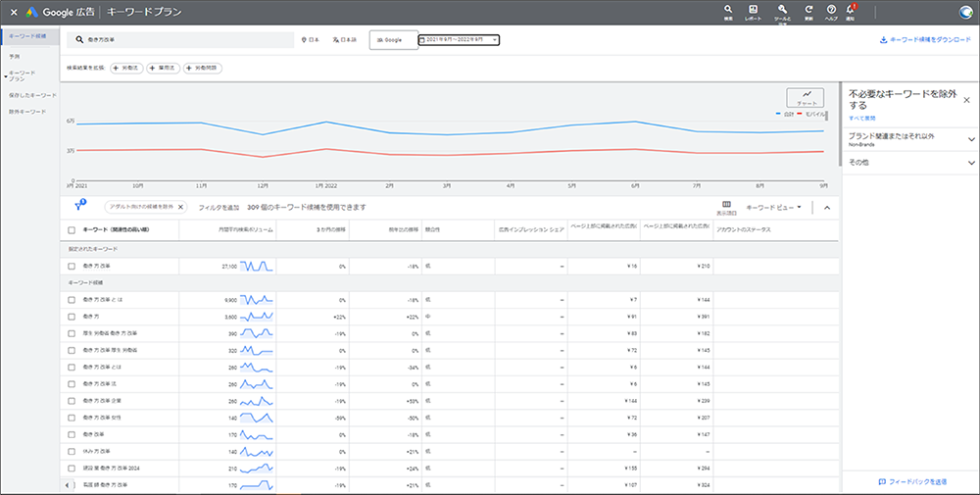Close the Keyword Plan with the top-left X
This screenshot has width=980, height=495.
point(14,12)
